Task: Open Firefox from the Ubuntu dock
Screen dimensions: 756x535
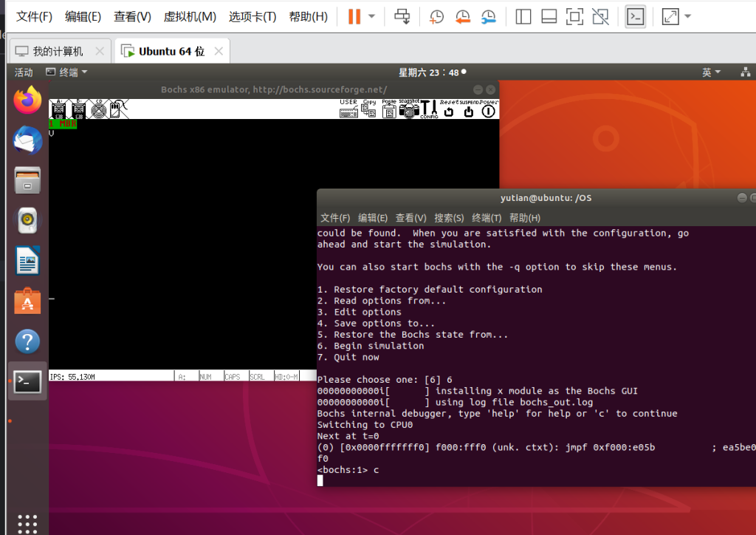Action: pyautogui.click(x=27, y=100)
